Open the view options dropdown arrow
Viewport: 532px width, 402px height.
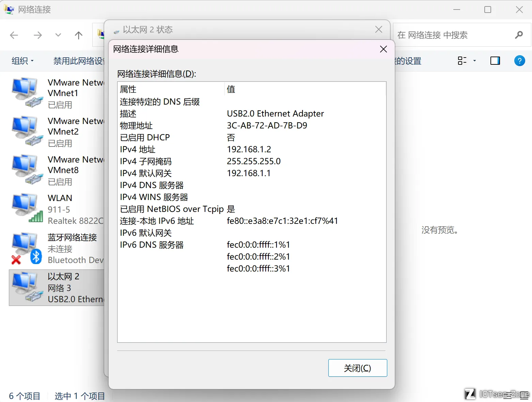coord(474,61)
